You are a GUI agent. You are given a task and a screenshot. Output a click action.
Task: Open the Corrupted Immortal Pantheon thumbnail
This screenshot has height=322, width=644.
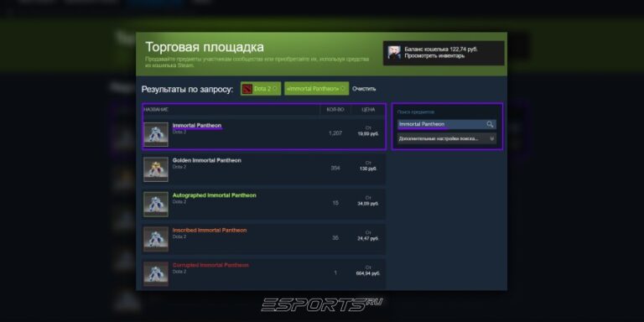pos(156,273)
